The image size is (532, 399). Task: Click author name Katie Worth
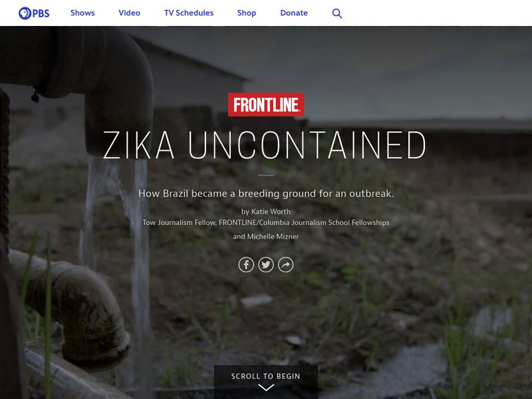pos(271,211)
